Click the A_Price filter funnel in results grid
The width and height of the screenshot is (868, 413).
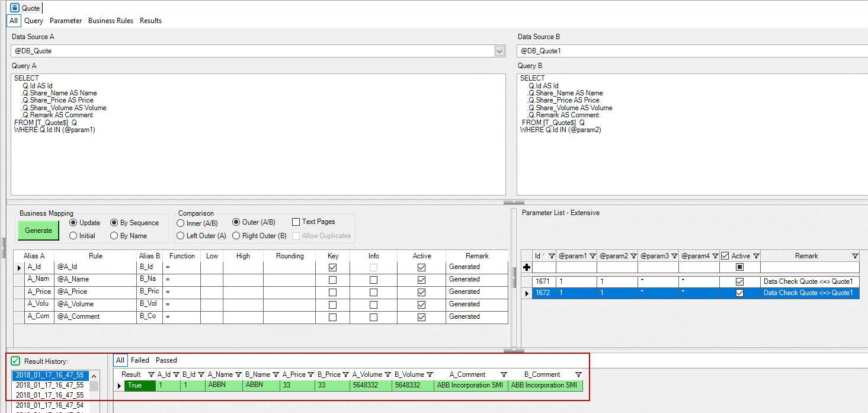pyautogui.click(x=311, y=374)
